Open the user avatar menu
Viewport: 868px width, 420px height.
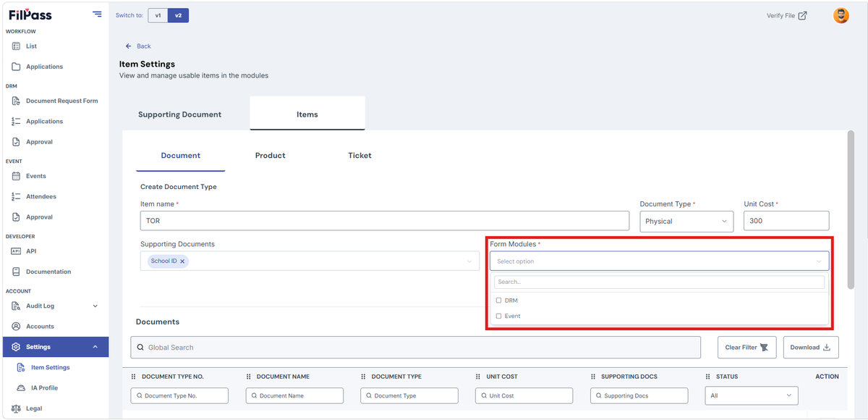(x=841, y=15)
